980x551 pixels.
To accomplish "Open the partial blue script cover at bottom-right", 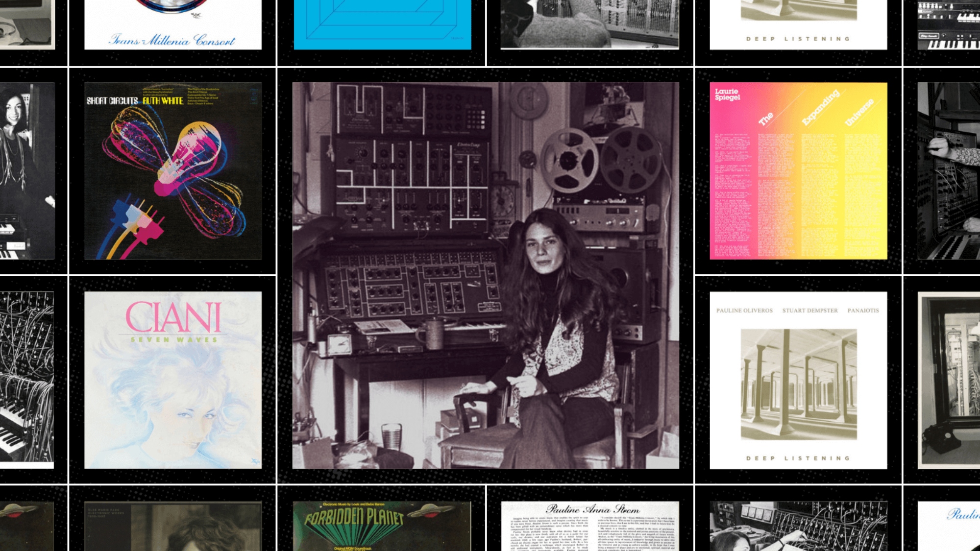I will coord(949,526).
